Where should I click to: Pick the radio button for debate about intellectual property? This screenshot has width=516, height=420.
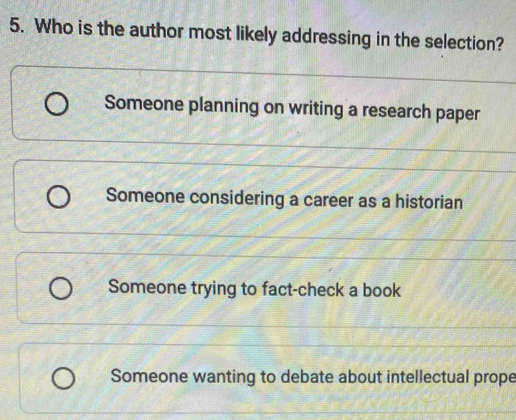coord(63,380)
